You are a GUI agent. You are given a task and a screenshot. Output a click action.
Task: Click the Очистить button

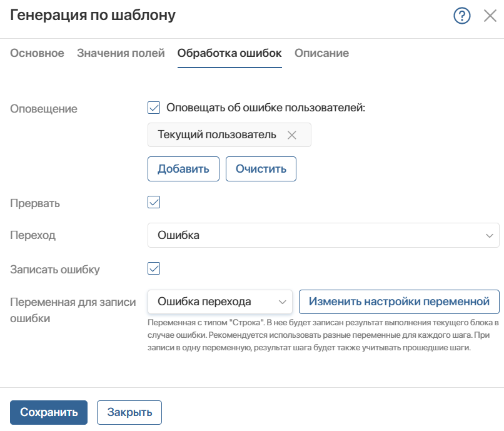tap(261, 169)
